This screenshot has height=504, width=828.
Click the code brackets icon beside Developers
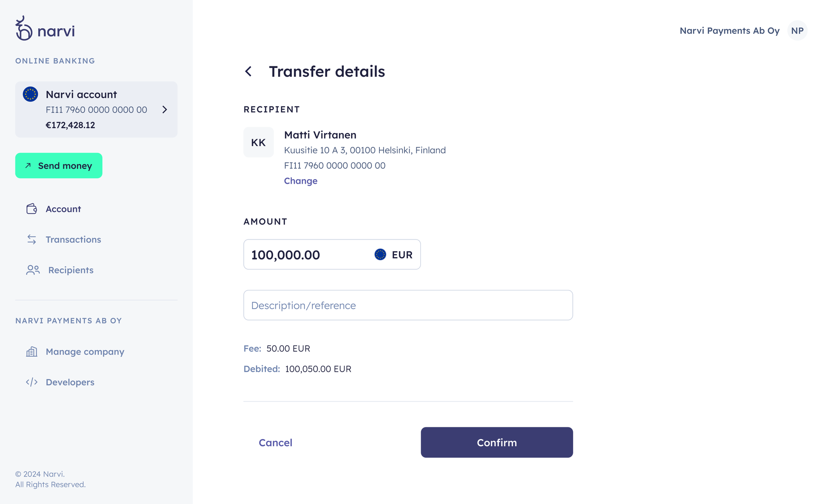31,382
